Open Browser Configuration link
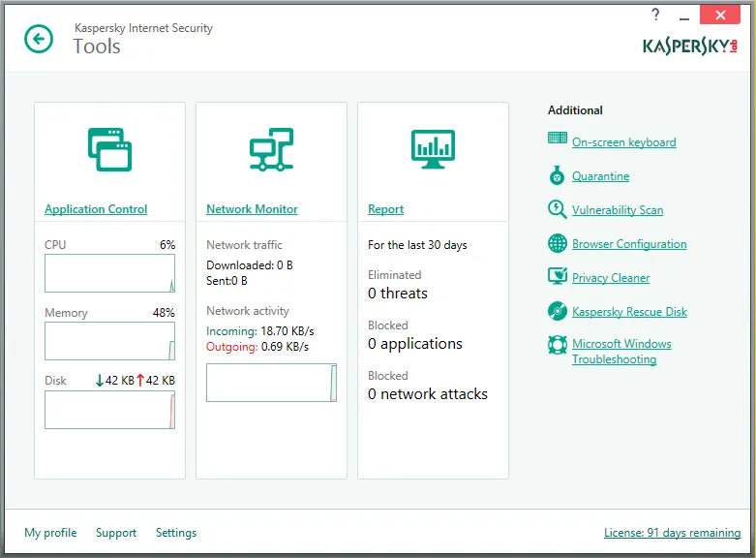This screenshot has width=756, height=558. pyautogui.click(x=629, y=244)
